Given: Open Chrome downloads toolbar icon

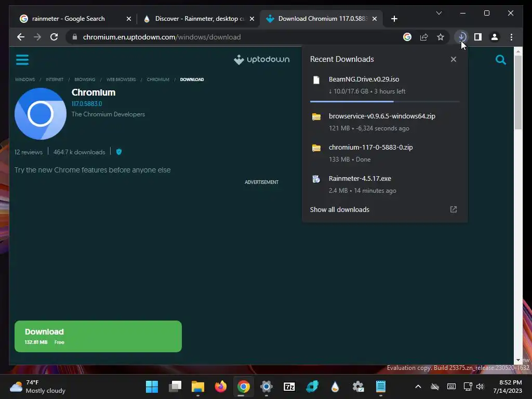Looking at the screenshot, I should tap(461, 37).
